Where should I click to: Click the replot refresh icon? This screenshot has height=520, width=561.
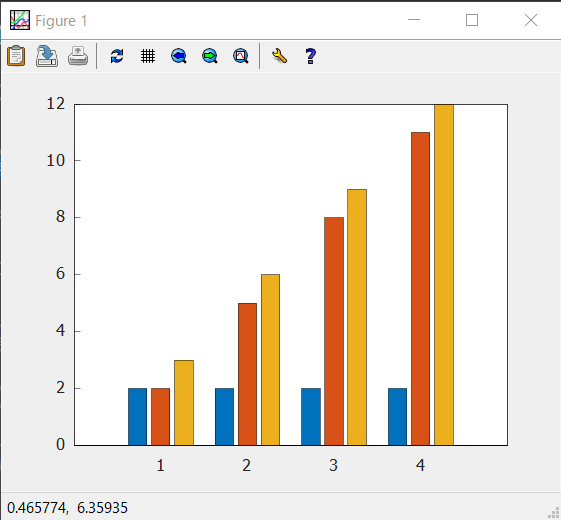[x=117, y=56]
